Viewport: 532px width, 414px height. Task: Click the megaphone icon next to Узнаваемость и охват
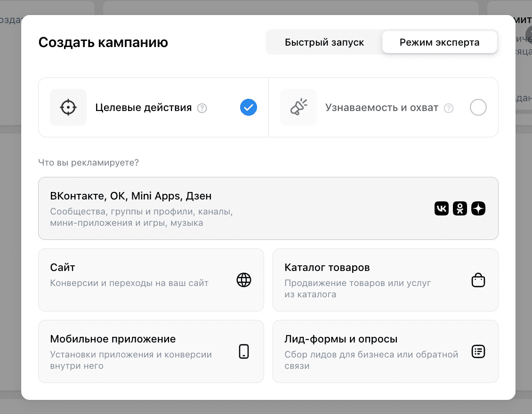tap(298, 107)
